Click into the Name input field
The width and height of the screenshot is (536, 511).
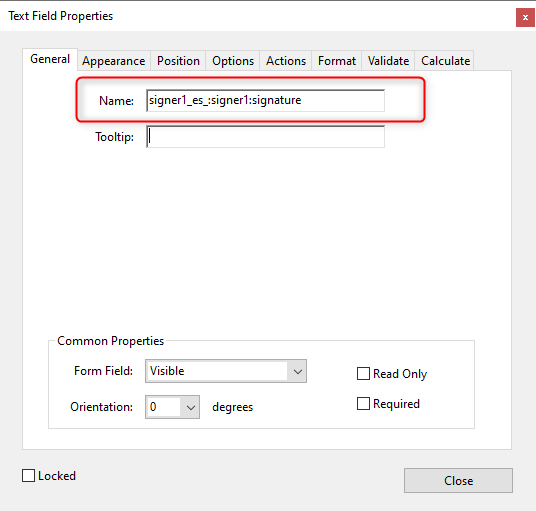coord(265,100)
